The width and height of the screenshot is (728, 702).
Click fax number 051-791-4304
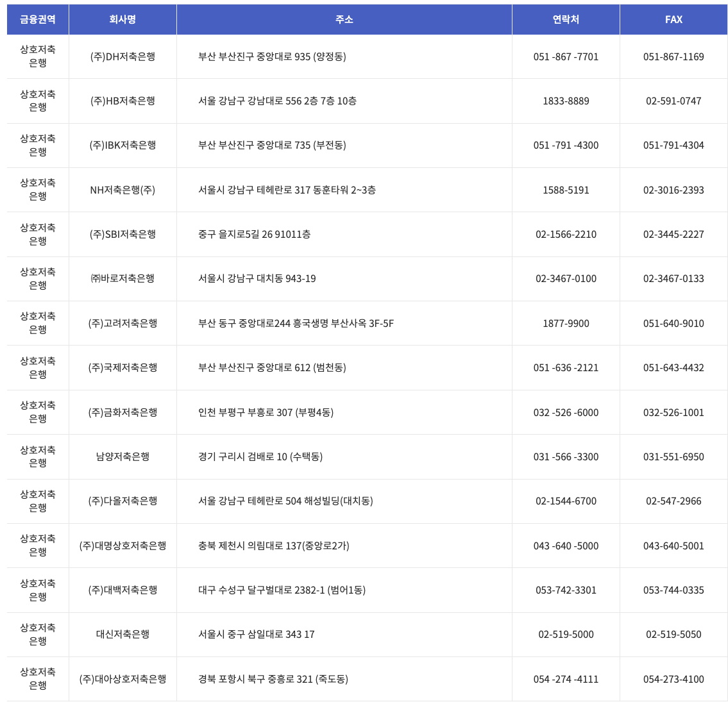(673, 146)
